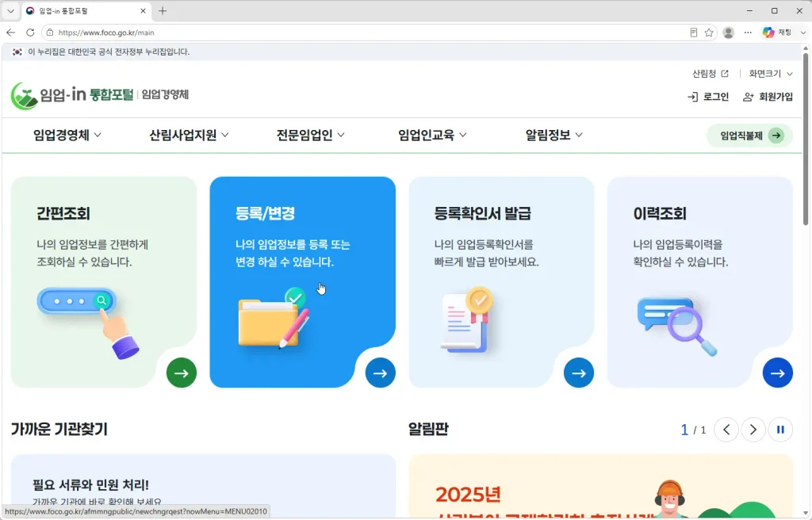Click the arrow on 등록확인서 발급 card
This screenshot has height=520, width=812.
click(x=578, y=373)
